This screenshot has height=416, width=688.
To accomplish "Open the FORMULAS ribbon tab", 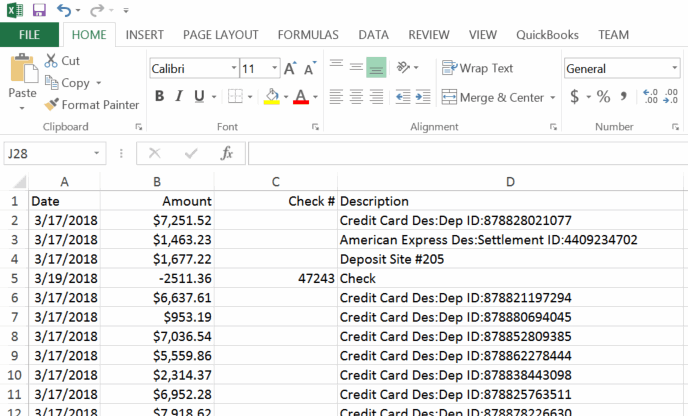I will coord(308,35).
